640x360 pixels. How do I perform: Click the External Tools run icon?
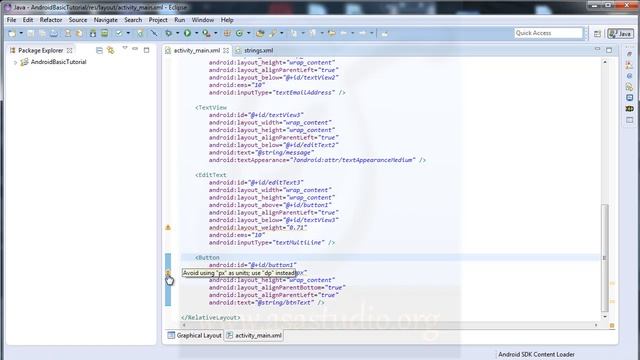coord(207,33)
